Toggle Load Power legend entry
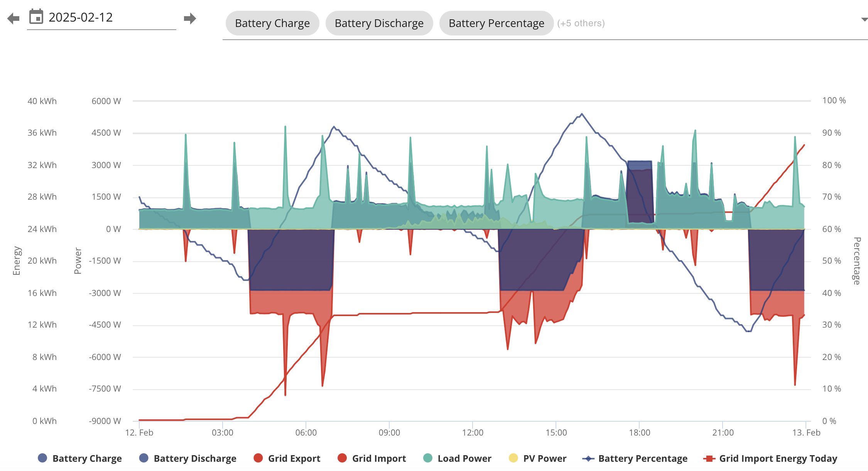868x471 pixels. tap(458, 458)
